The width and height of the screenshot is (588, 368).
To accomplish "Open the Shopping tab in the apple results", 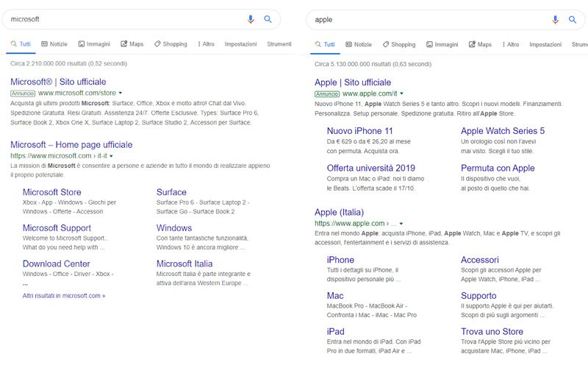I will (x=399, y=44).
